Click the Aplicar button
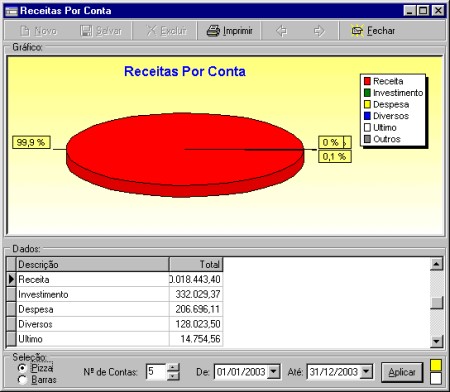 (x=402, y=372)
